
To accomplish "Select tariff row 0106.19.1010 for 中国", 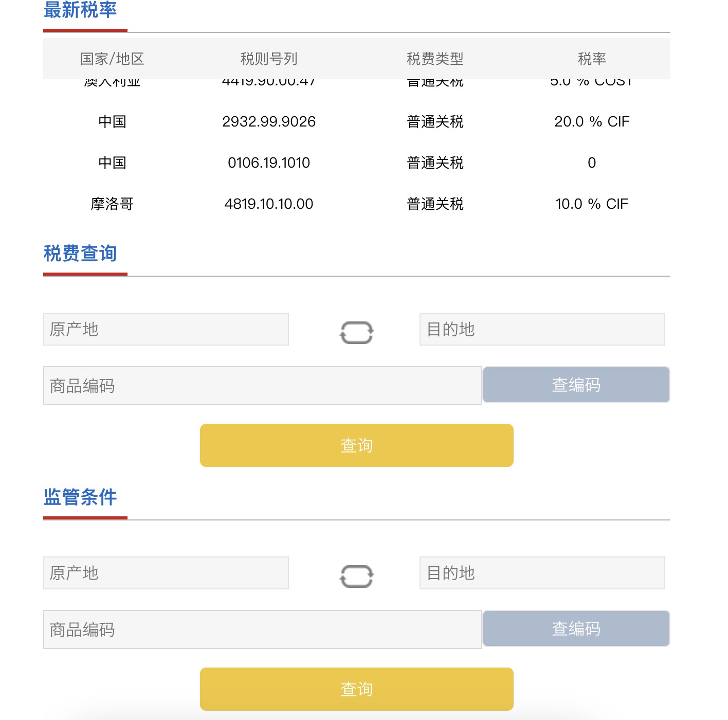I will 357,163.
